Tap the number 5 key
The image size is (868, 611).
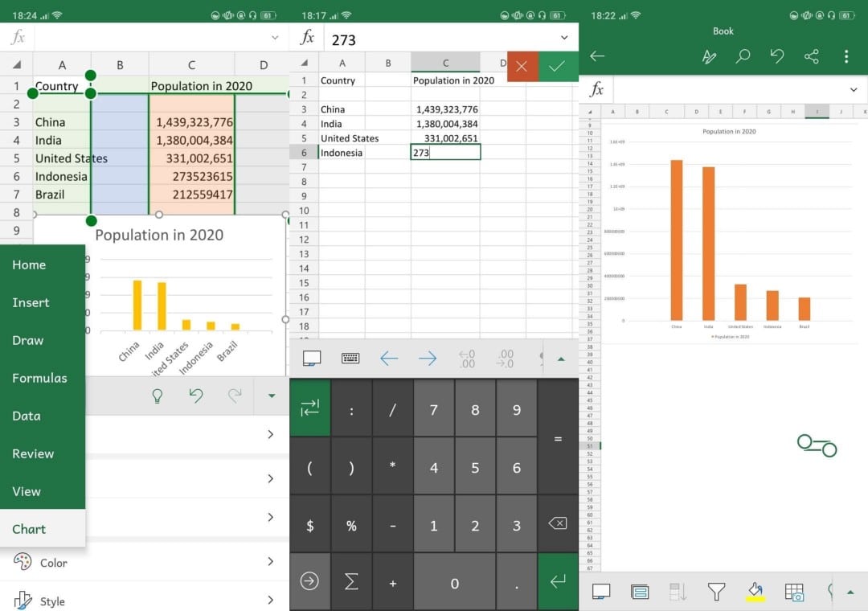[475, 468]
